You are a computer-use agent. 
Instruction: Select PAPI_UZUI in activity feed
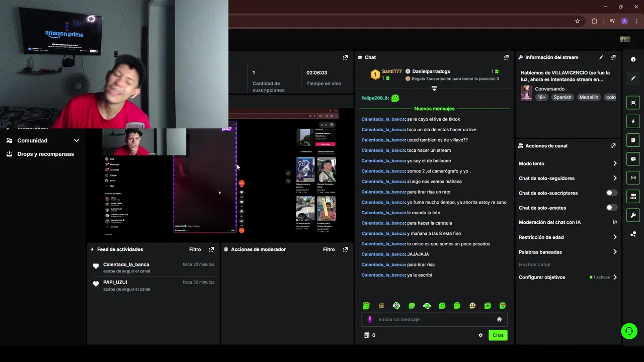coord(115,282)
